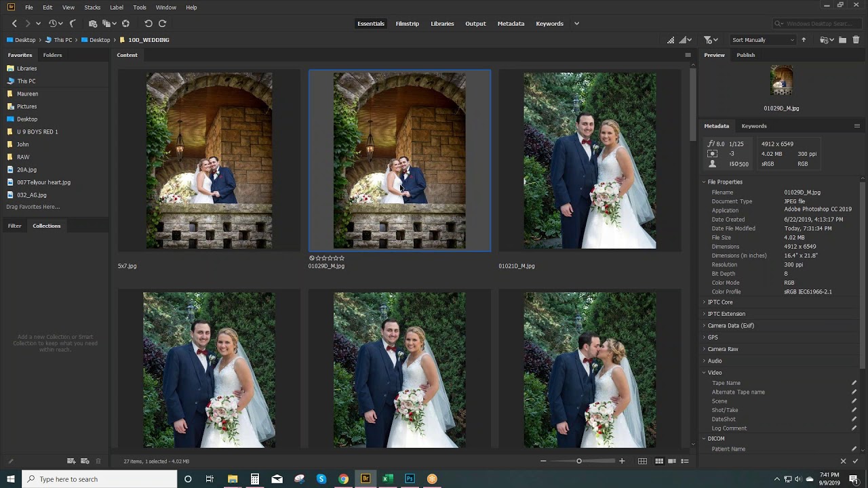The image size is (868, 488).
Task: Select the 5x7.jpg thumbnail
Action: tap(209, 161)
